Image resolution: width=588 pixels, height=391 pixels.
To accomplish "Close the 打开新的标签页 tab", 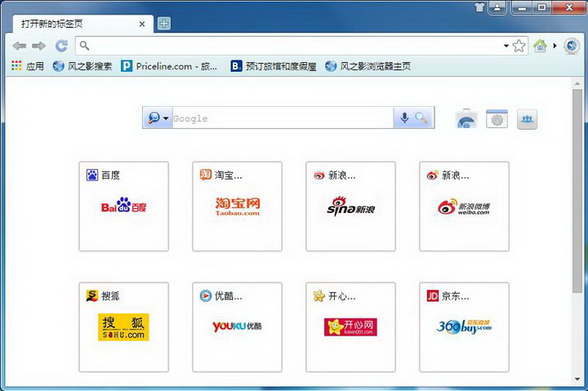I will 143,24.
